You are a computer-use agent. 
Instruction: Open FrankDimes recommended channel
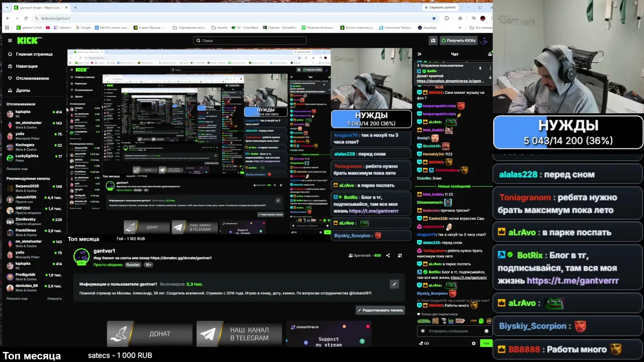tap(34, 232)
